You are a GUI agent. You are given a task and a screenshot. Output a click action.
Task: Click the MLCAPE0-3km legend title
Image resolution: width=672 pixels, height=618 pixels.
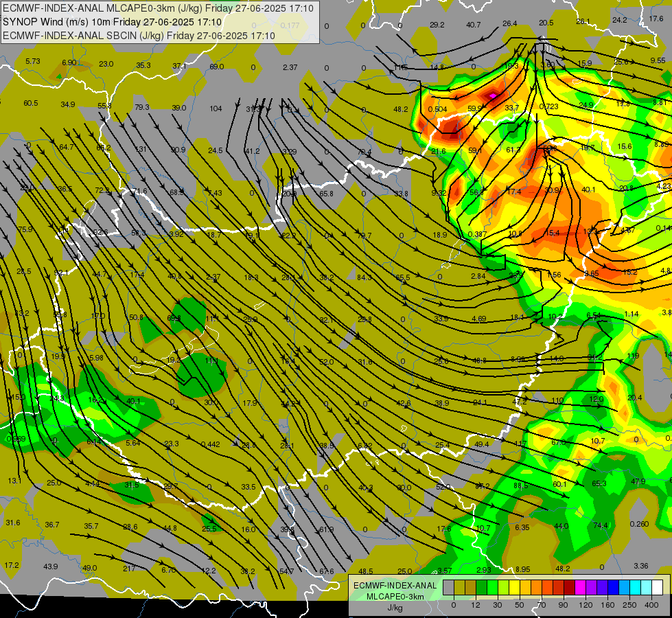coord(395,597)
